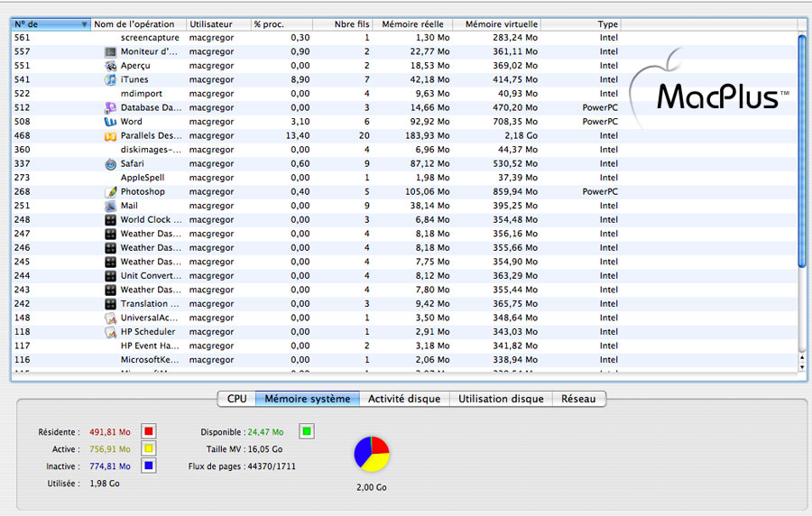The width and height of the screenshot is (812, 516).
Task: Click the World Clock widget icon
Action: click(x=110, y=220)
